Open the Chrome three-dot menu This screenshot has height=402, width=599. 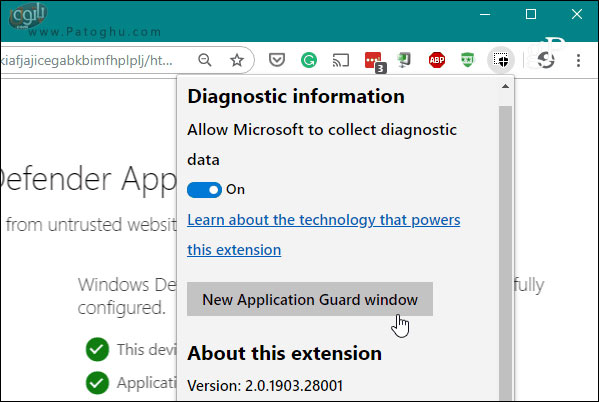(578, 60)
